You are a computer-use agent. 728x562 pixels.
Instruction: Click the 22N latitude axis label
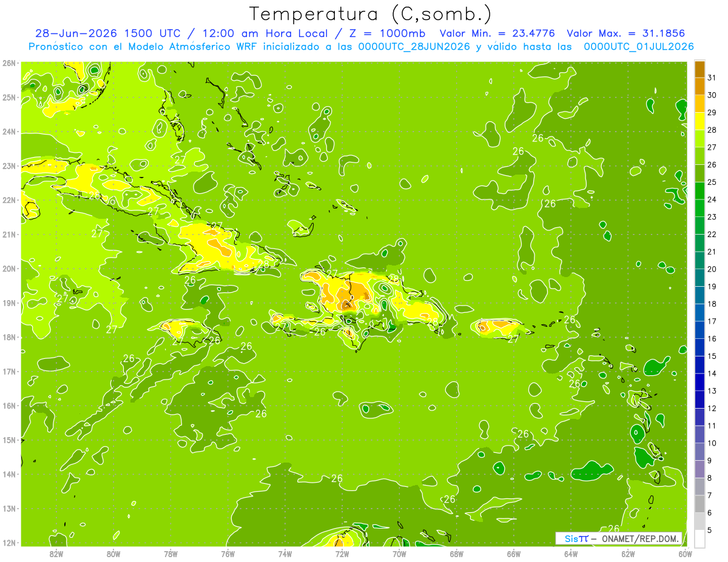8,200
